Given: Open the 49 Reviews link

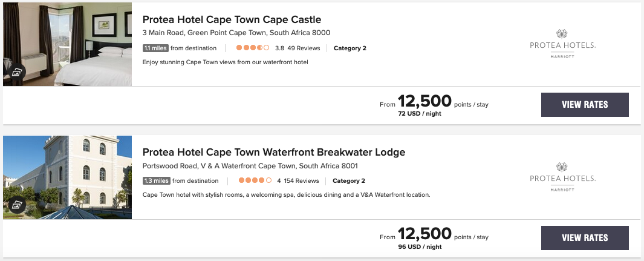Looking at the screenshot, I should (303, 48).
